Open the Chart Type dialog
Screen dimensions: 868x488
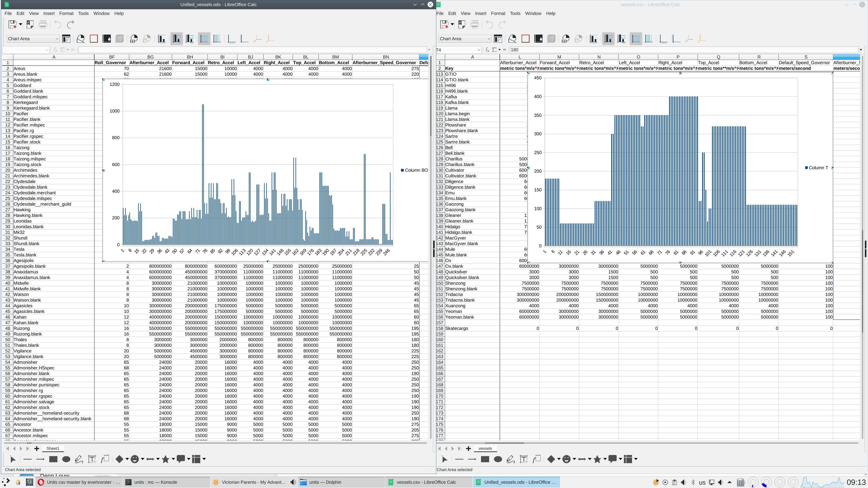click(81, 38)
